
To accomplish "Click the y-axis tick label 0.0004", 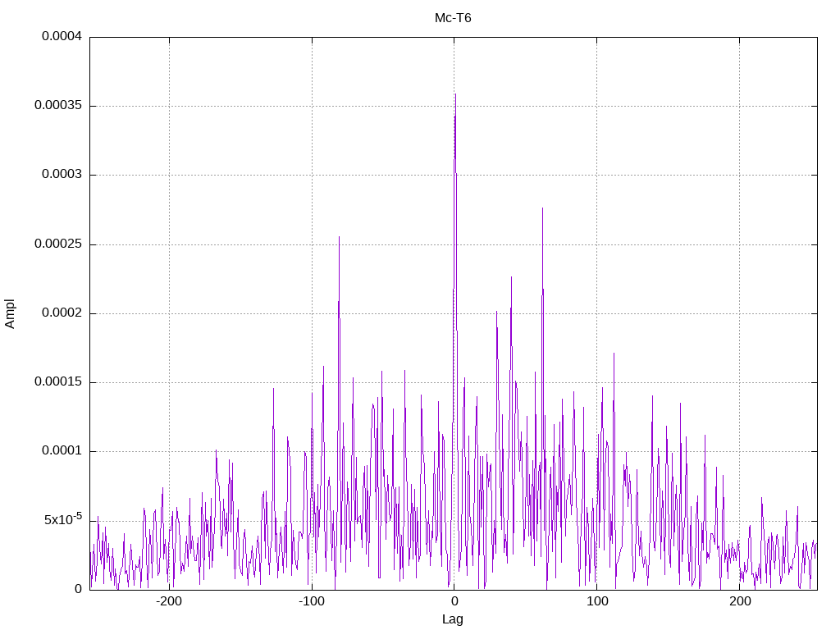I will [x=62, y=36].
